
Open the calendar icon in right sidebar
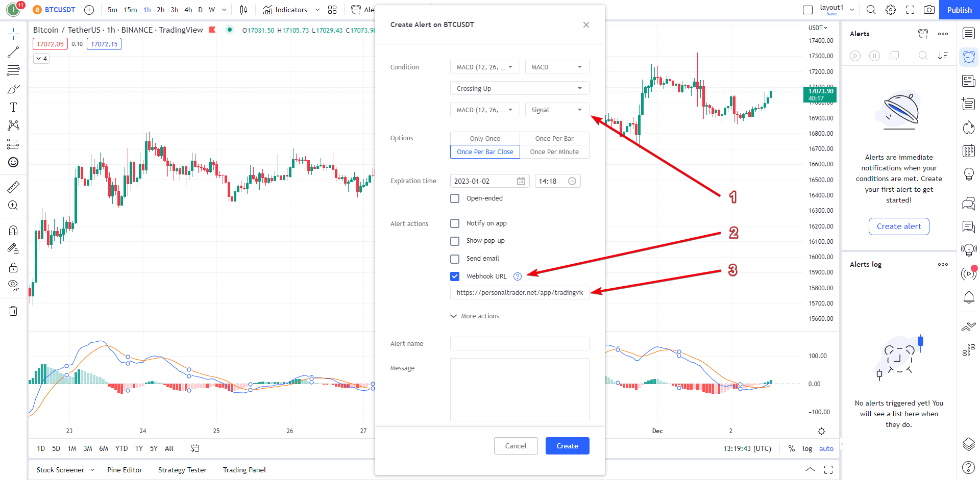[x=968, y=151]
